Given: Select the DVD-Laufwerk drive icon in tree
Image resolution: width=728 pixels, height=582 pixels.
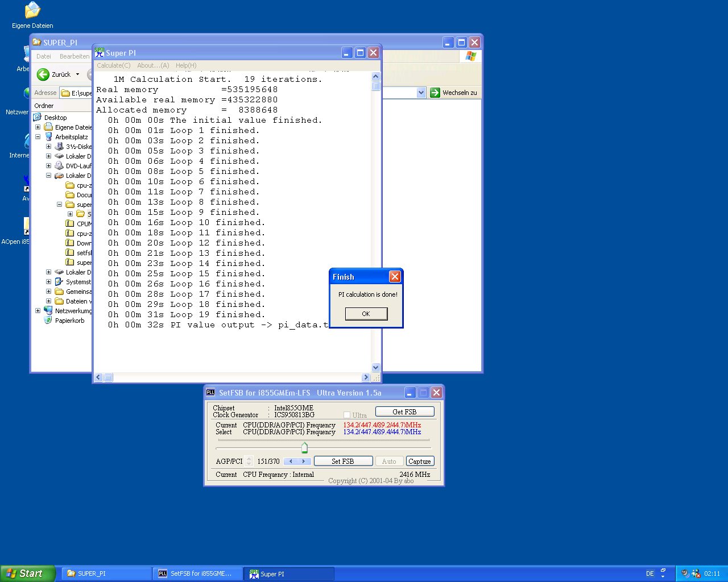Looking at the screenshot, I should point(59,165).
